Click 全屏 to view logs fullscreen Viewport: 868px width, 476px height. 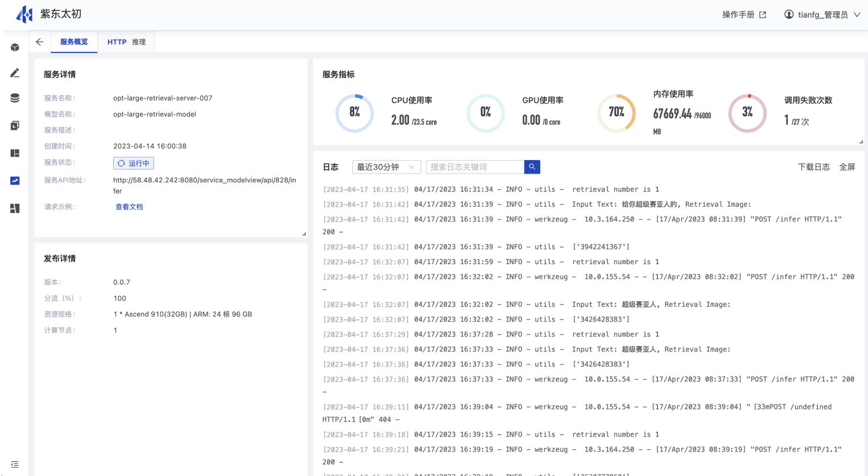tap(847, 167)
